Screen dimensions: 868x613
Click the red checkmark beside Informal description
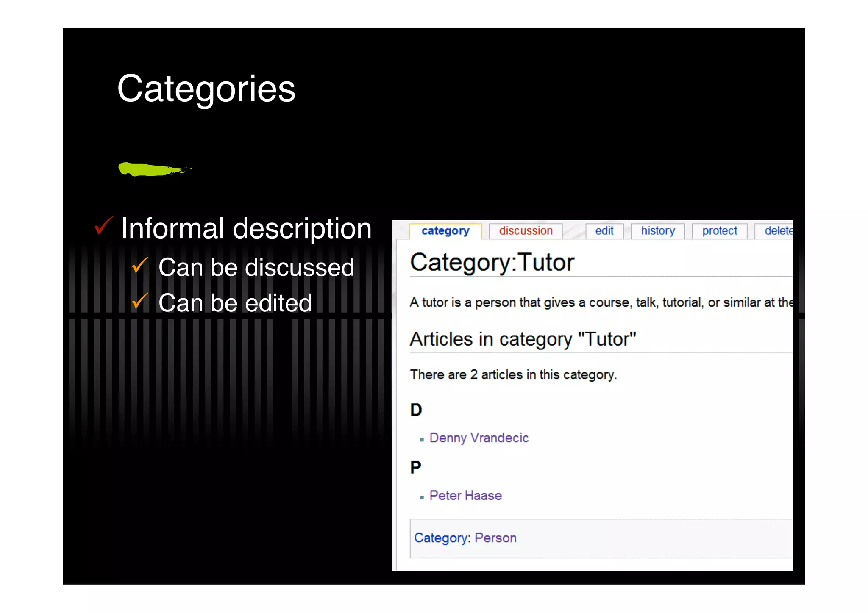[x=103, y=225]
